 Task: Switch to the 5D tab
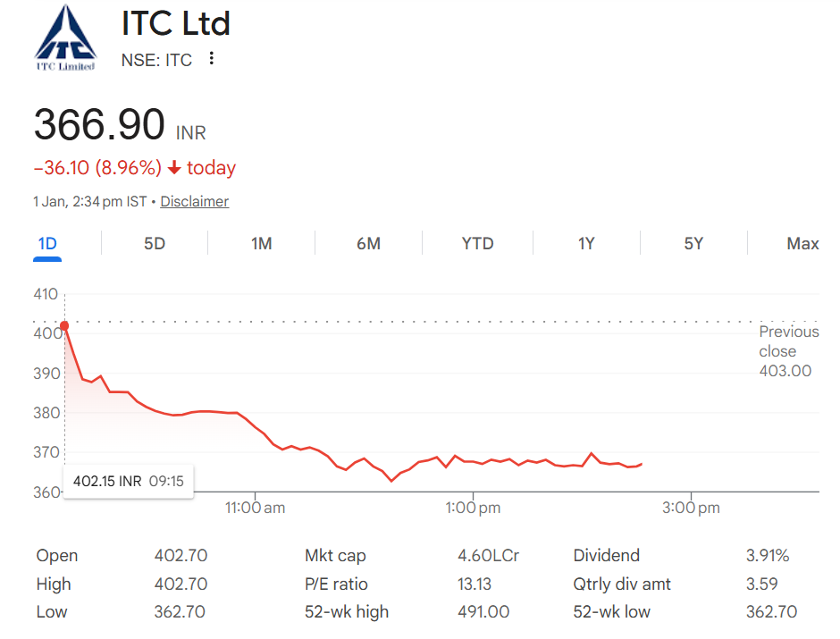click(155, 244)
